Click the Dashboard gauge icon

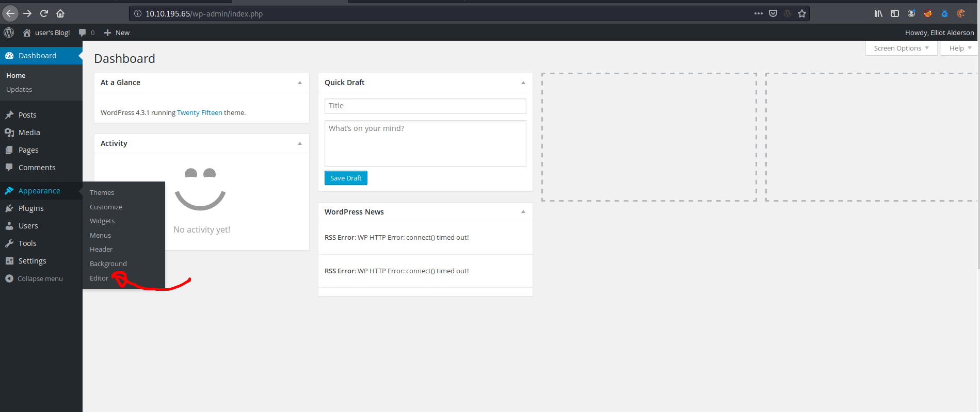click(x=9, y=56)
